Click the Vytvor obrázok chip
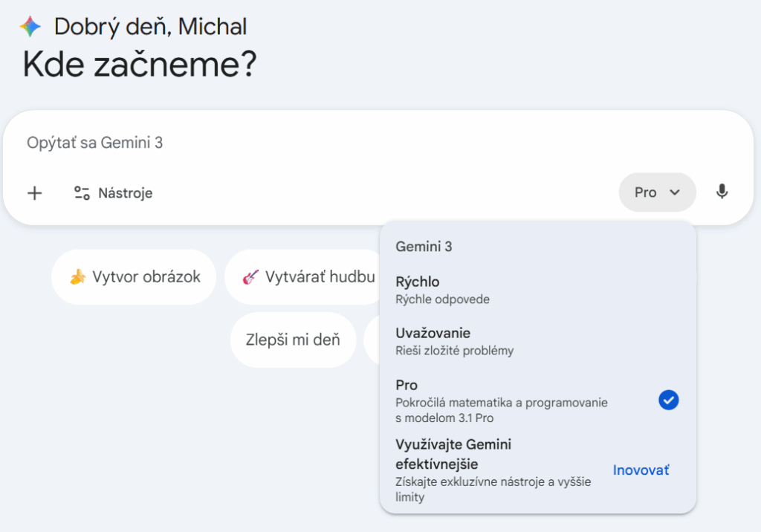761x532 pixels. pyautogui.click(x=134, y=276)
